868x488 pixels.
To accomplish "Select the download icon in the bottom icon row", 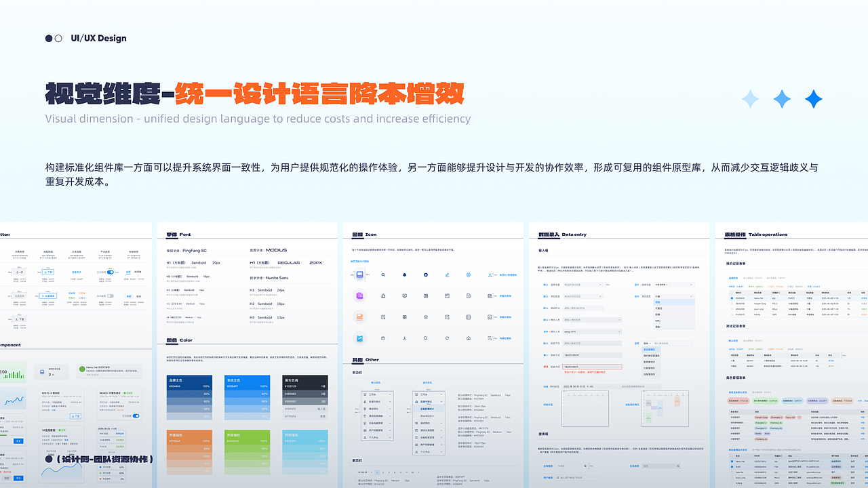I will (404, 338).
